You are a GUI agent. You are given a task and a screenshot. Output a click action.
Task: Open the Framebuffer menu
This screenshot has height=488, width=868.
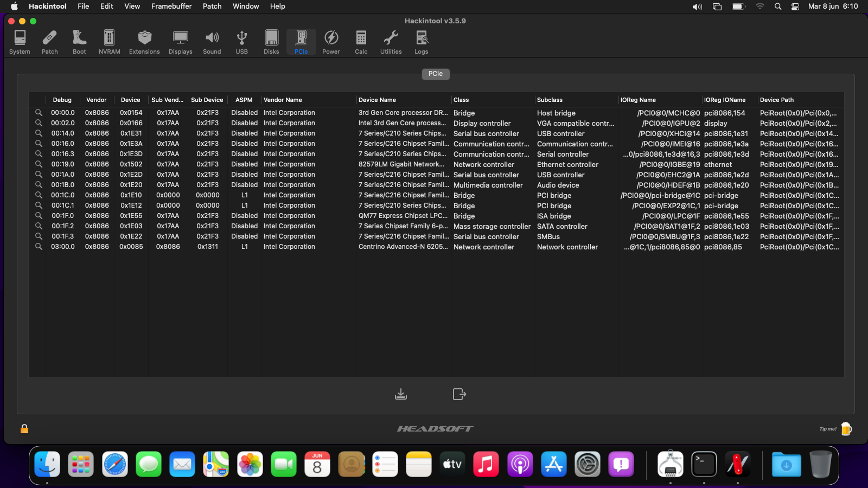tap(171, 7)
